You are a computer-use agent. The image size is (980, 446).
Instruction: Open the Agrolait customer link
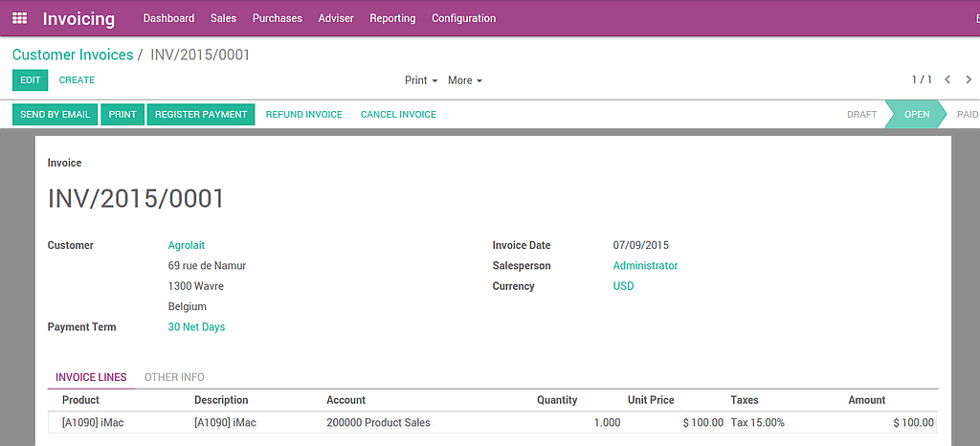coord(187,245)
